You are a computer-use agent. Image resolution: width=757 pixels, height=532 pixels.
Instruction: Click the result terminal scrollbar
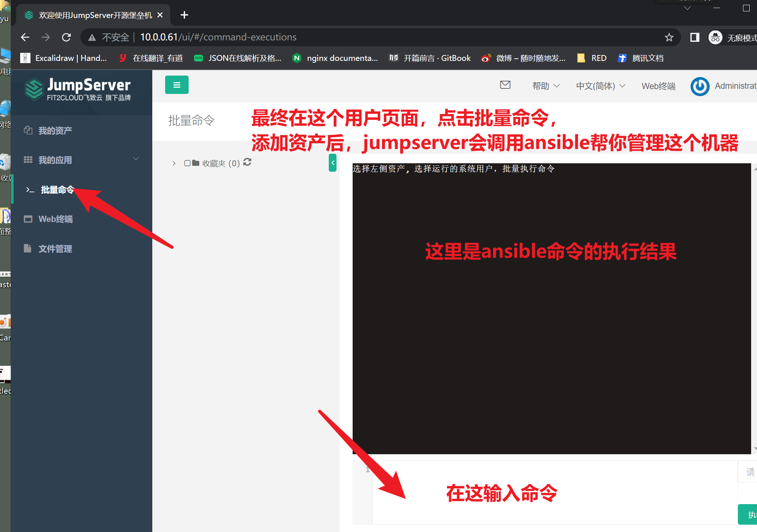754,309
